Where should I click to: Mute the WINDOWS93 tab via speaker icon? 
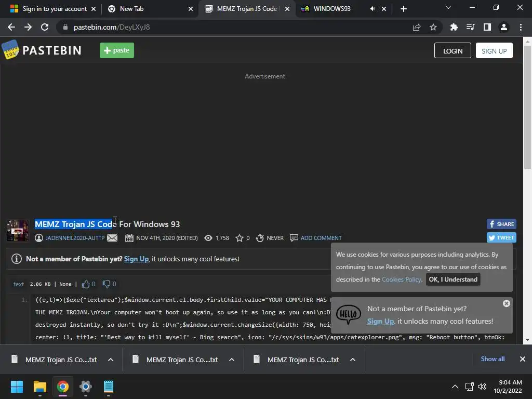[373, 9]
